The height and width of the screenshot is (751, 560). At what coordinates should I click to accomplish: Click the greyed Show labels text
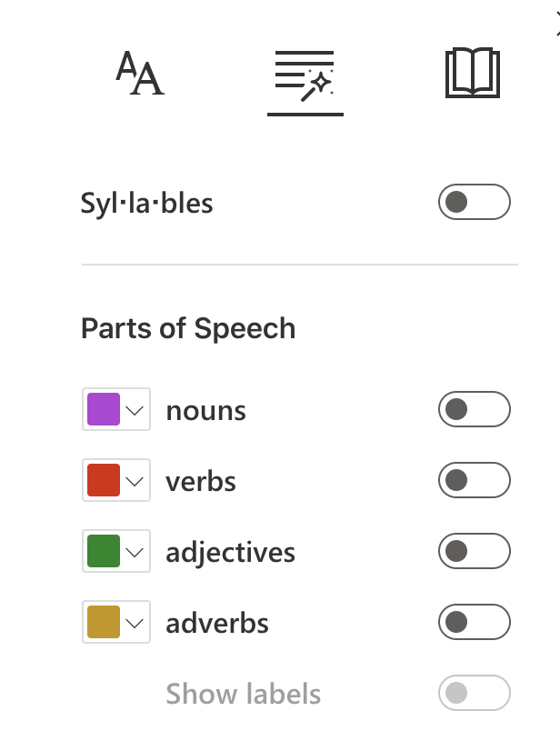243,695
